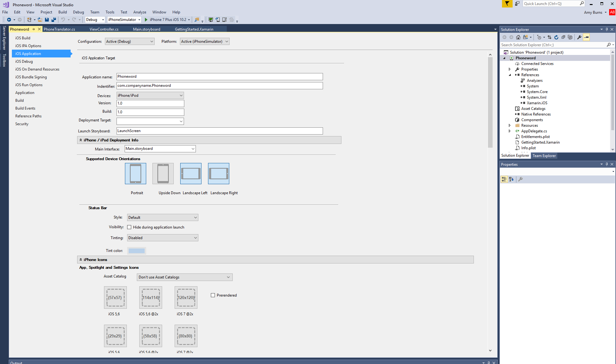Click Sync with Active Document icon
616x364 pixels.
(x=549, y=37)
